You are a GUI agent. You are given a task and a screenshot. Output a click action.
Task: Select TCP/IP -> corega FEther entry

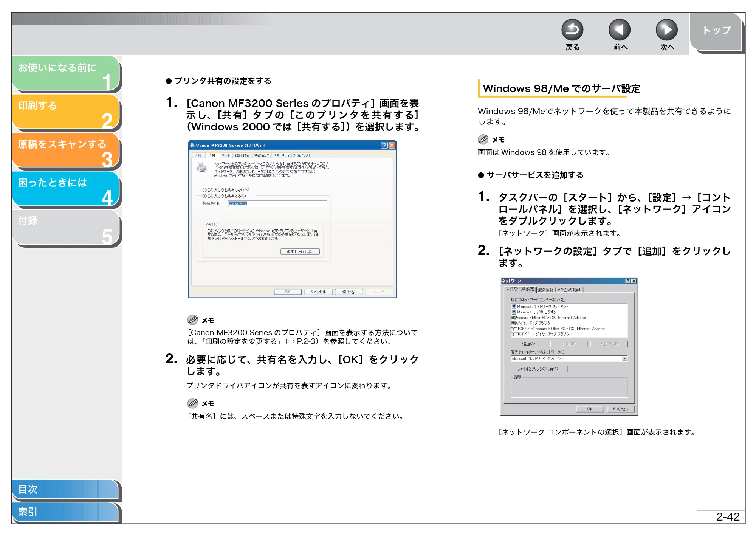click(x=558, y=329)
